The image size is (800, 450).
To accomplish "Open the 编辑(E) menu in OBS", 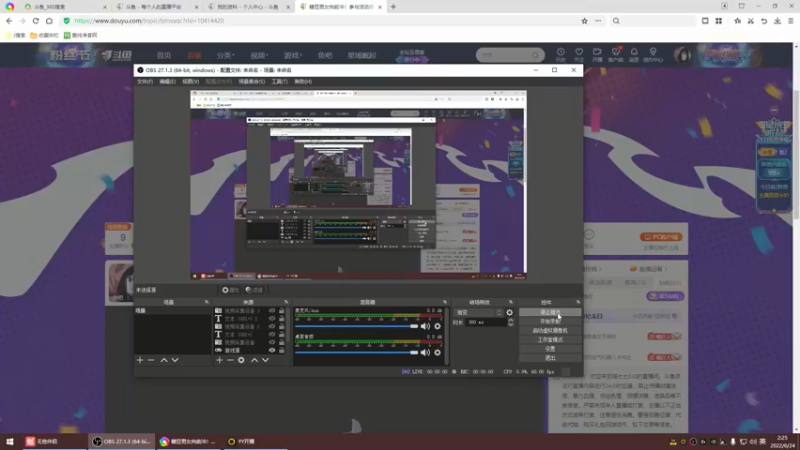I will [167, 82].
